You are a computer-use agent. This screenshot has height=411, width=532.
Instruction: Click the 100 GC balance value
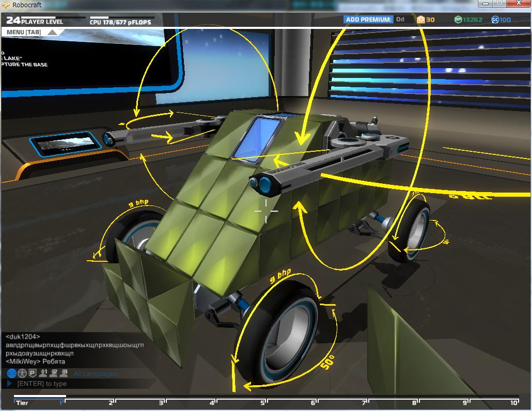(505, 20)
